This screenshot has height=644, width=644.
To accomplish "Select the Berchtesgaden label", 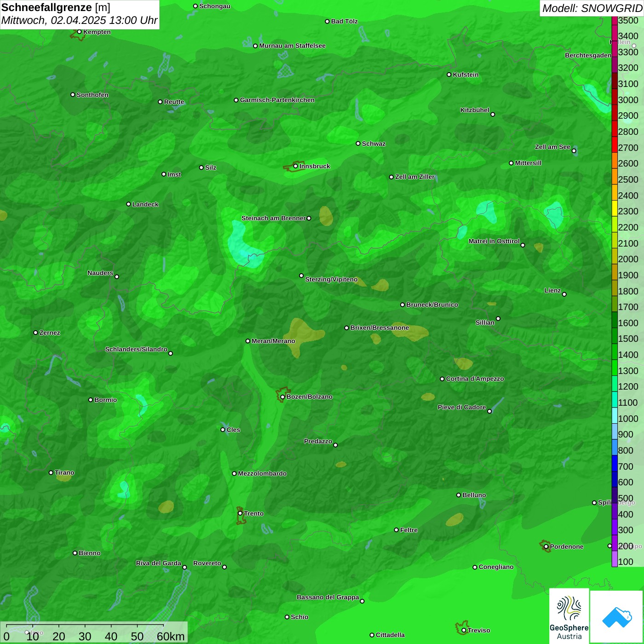I will (x=588, y=55).
